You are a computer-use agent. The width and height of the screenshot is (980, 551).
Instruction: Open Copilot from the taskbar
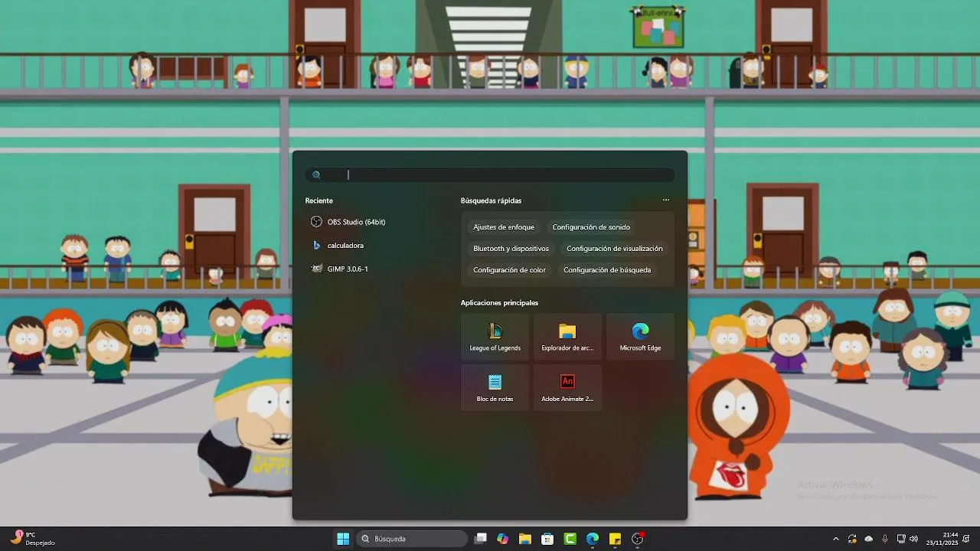[x=502, y=539]
